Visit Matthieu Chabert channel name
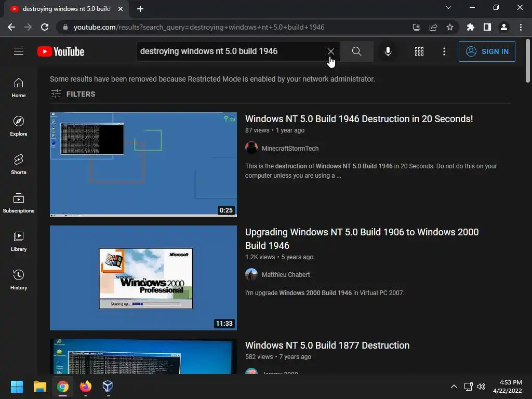The image size is (532, 399). [286, 274]
